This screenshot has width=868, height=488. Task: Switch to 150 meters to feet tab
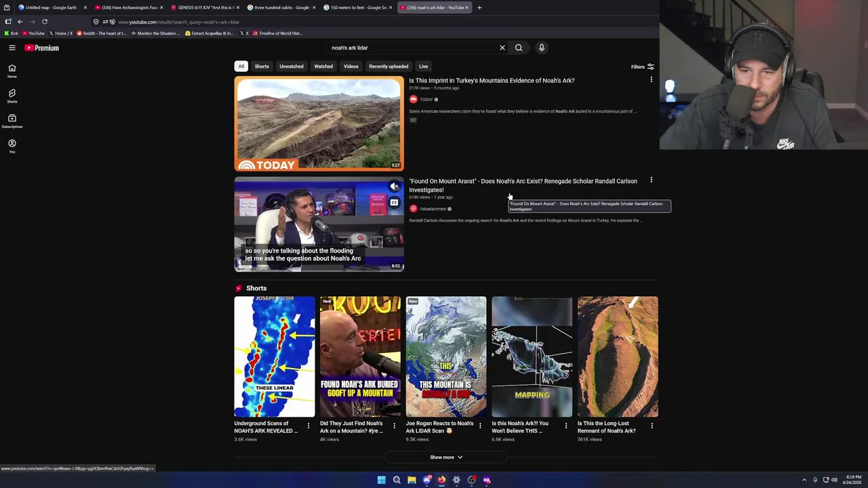(x=358, y=7)
